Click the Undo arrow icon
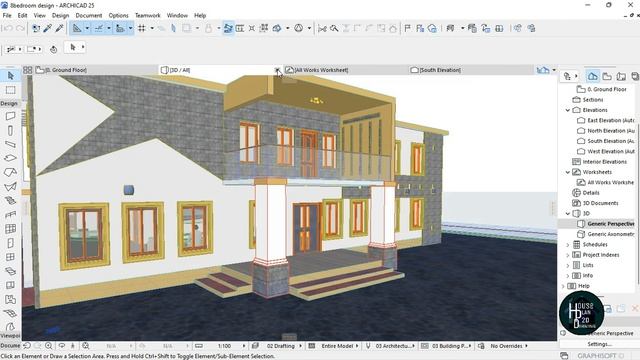Viewport: 640px width, 360px height. coord(8,28)
